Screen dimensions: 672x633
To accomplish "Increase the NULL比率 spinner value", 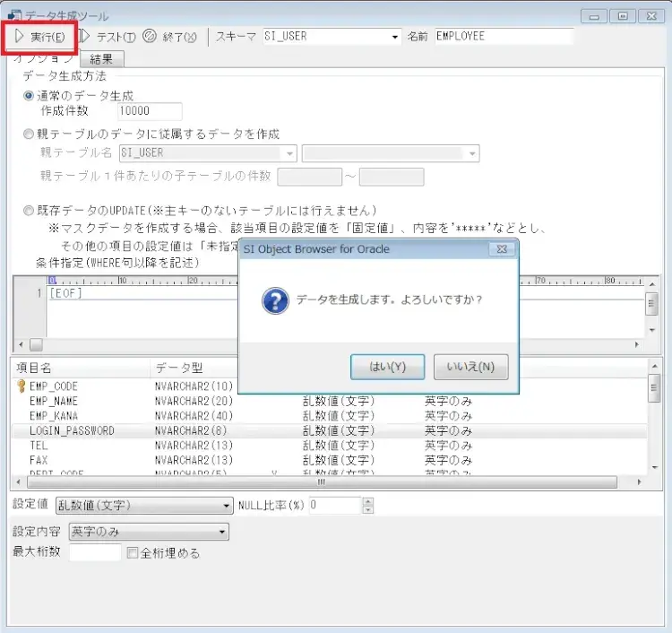I will point(367,501).
